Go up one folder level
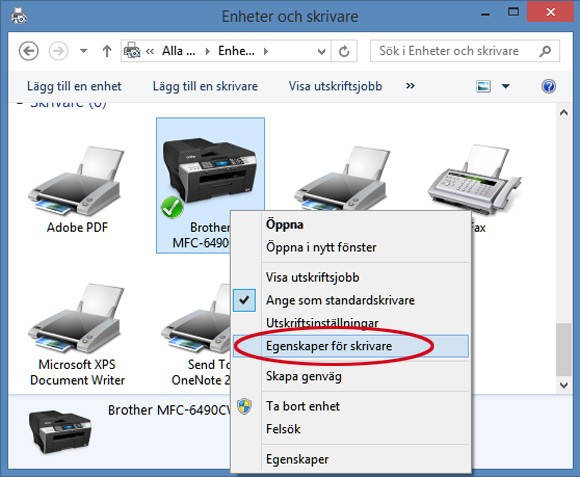Image resolution: width=580 pixels, height=477 pixels. coord(107,51)
